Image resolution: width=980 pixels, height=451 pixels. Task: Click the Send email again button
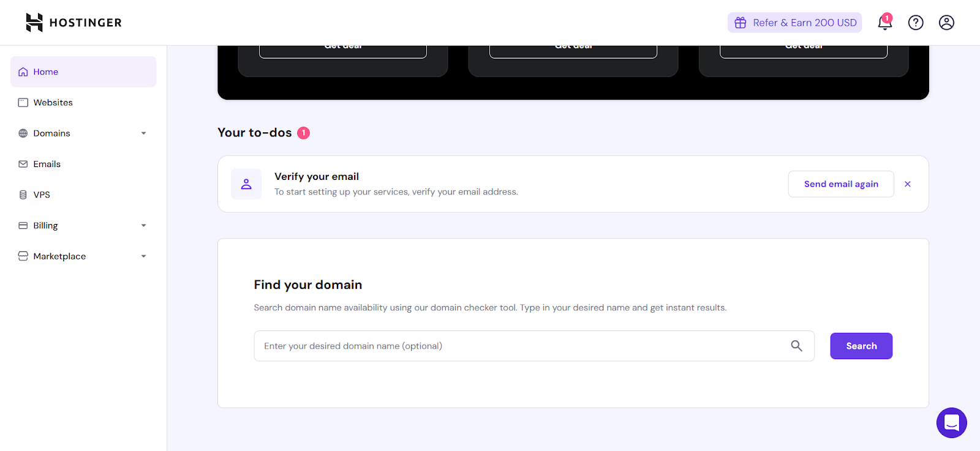841,184
